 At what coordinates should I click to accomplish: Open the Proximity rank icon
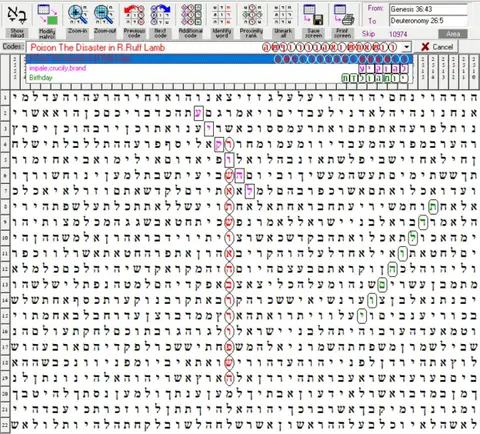[252, 14]
